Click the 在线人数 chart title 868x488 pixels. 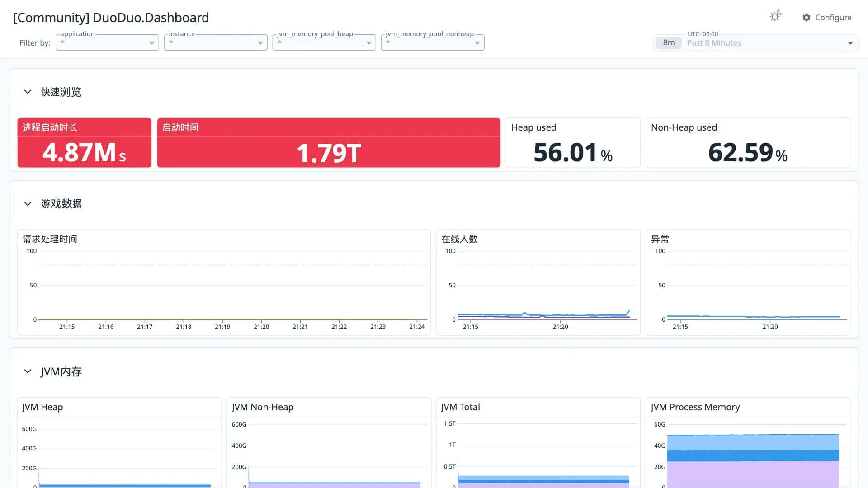point(459,239)
